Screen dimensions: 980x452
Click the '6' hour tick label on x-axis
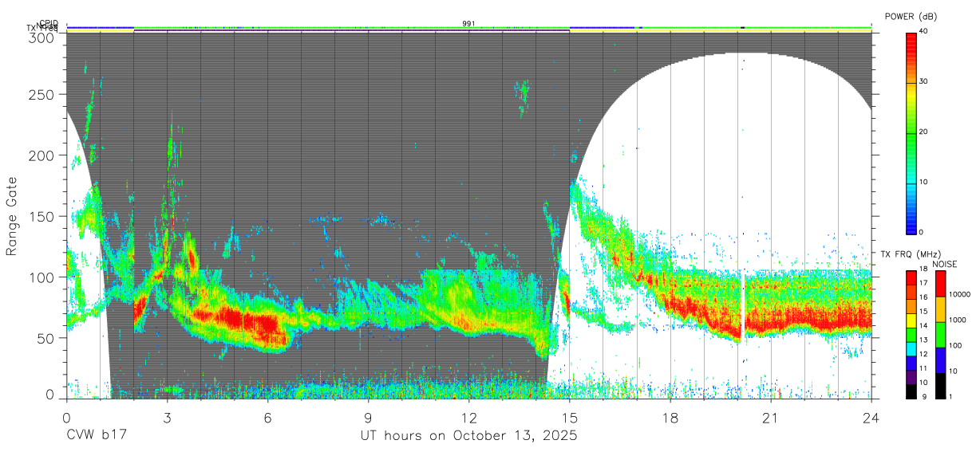point(268,417)
